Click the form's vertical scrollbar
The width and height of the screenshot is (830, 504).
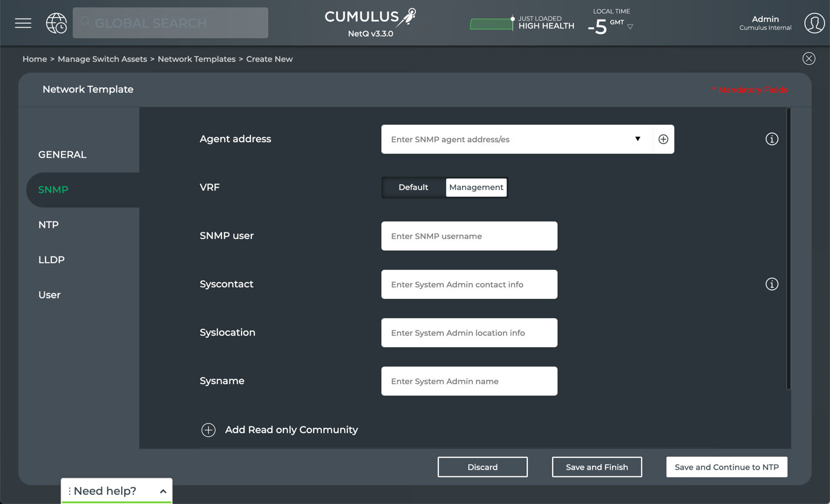(788, 248)
